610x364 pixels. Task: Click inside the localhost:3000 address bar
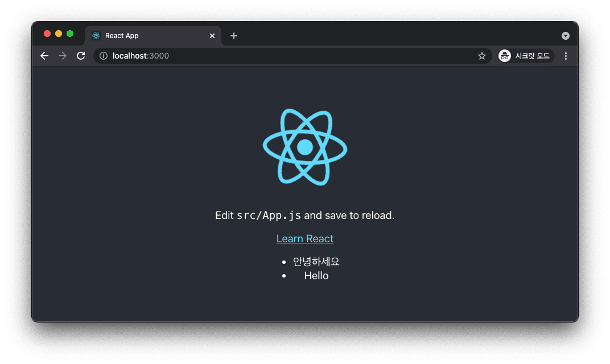(x=228, y=56)
